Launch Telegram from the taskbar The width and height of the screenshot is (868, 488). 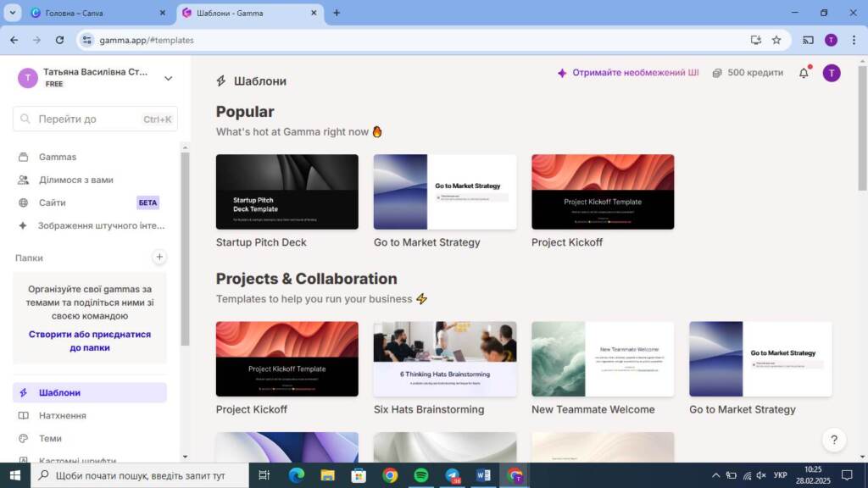453,475
